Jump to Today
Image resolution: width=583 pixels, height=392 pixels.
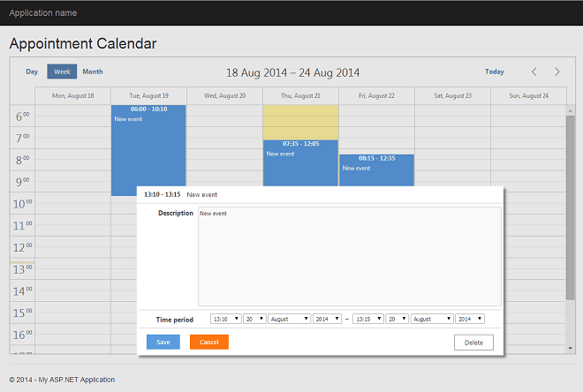tap(495, 72)
